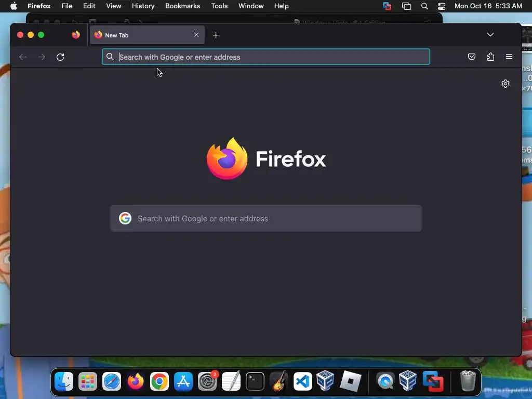The image size is (532, 399).
Task: Open GarageBand from the dock
Action: [x=279, y=381]
